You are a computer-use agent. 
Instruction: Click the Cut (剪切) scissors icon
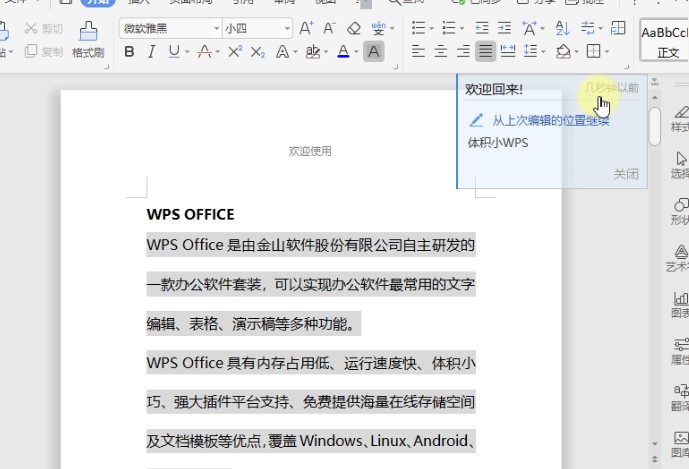31,29
